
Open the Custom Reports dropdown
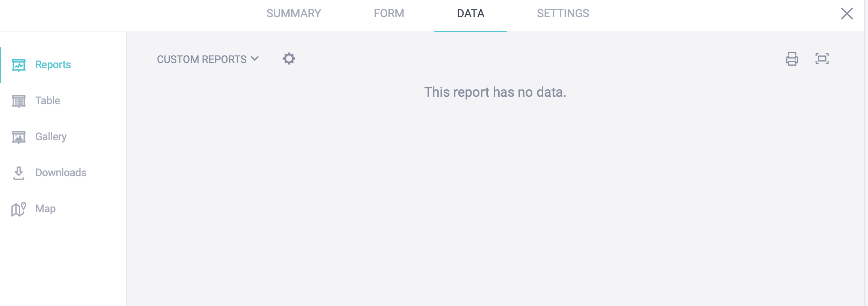coord(202,59)
